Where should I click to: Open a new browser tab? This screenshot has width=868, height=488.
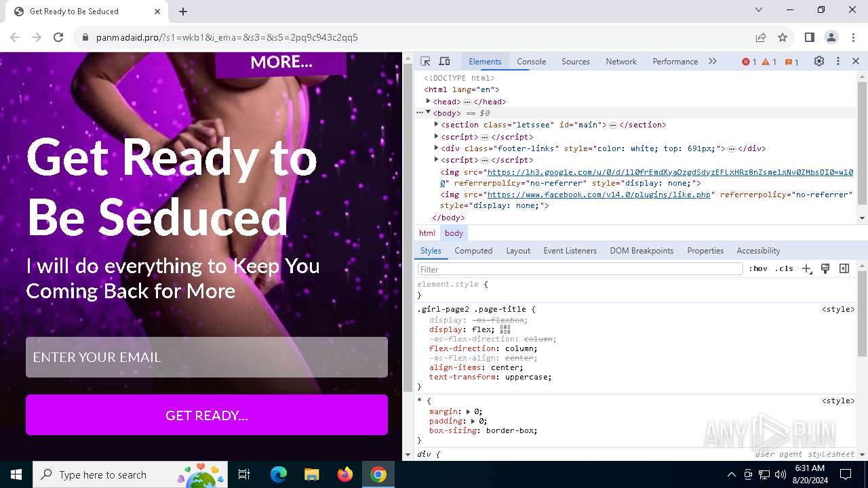183,11
